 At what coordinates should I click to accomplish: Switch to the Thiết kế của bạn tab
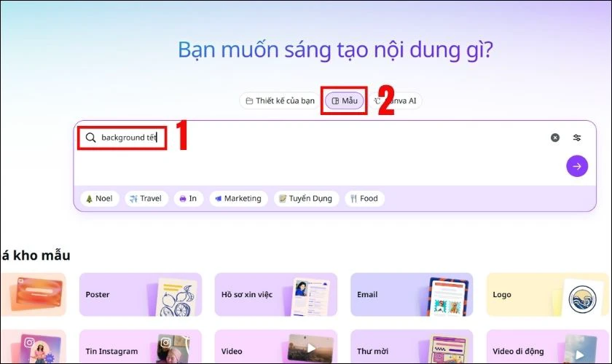pos(280,100)
